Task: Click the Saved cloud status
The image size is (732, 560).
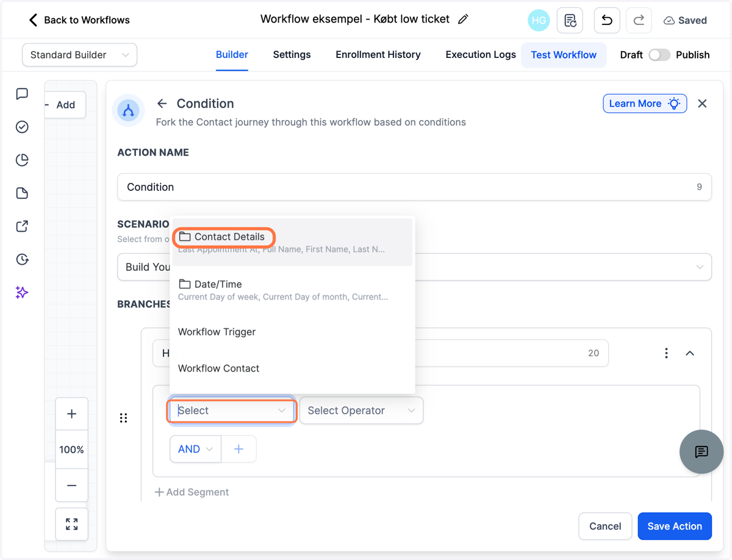Action: pos(685,20)
